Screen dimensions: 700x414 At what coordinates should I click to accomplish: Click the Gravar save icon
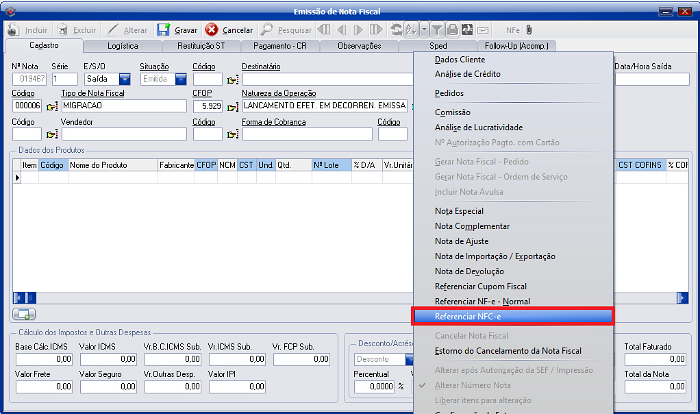163,30
